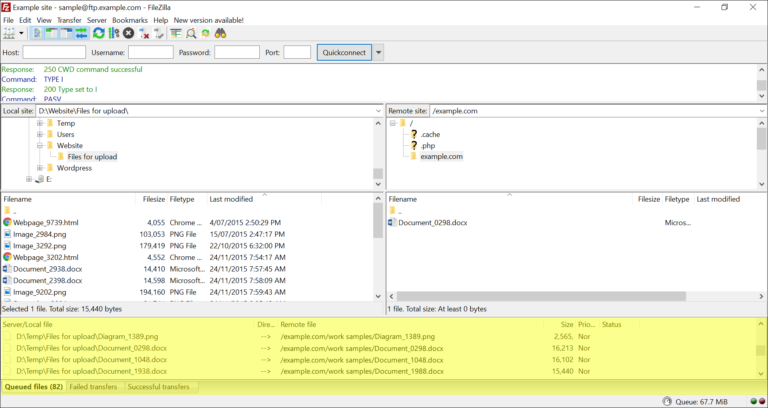The width and height of the screenshot is (768, 408).
Task: Select .php folder in remote tree
Action: pos(428,145)
